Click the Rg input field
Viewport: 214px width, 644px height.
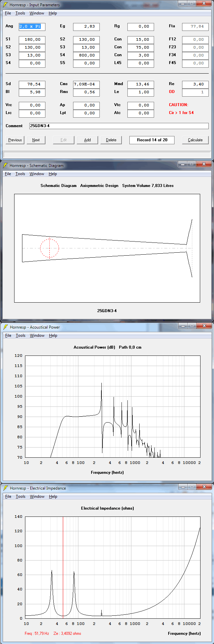pyautogui.click(x=141, y=27)
